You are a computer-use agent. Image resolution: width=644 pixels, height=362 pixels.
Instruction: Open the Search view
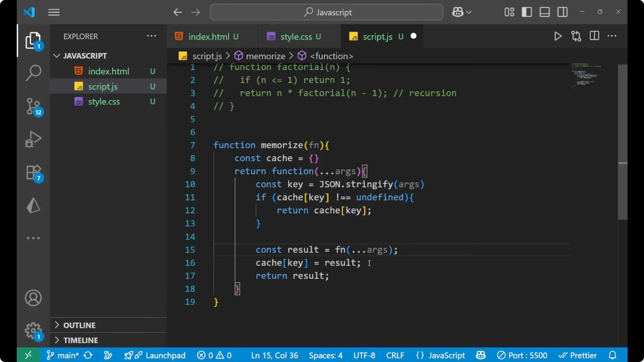(33, 72)
